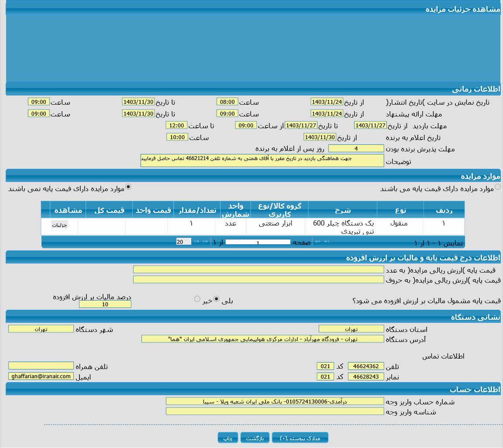The image size is (503, 448).
Task: Click the 'قیمت کل' column header
Action: click(109, 210)
